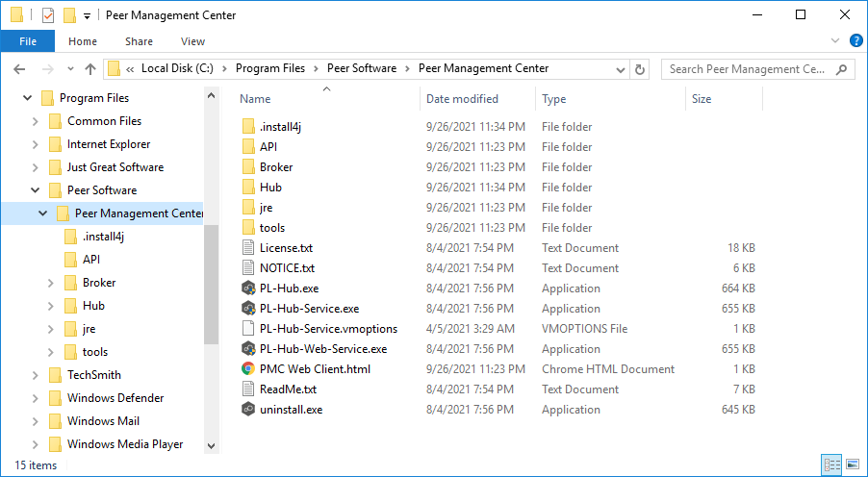
Task: Switch to the View tab
Action: (192, 41)
